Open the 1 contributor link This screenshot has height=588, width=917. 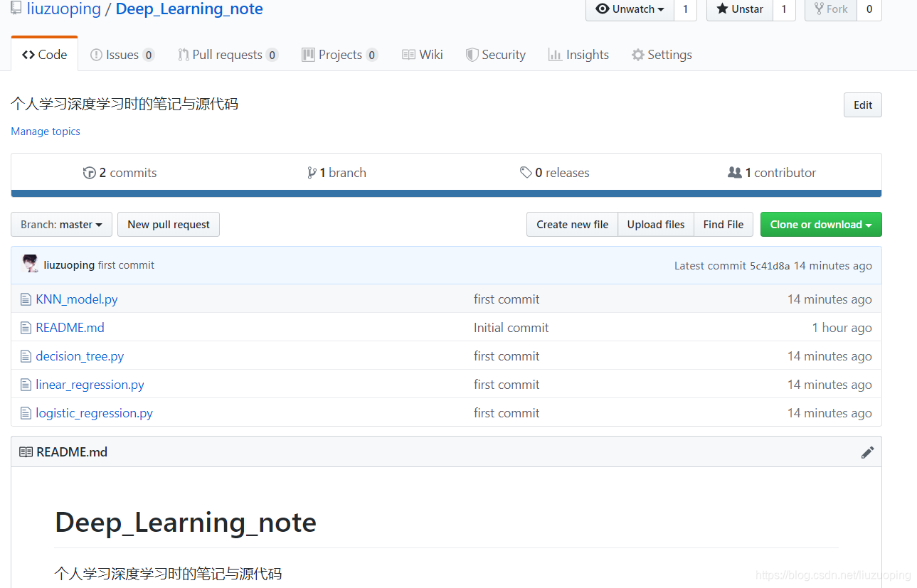(772, 173)
